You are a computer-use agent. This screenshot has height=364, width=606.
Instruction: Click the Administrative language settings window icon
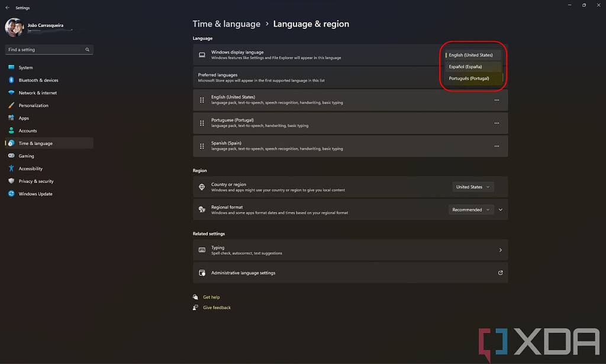coord(202,273)
